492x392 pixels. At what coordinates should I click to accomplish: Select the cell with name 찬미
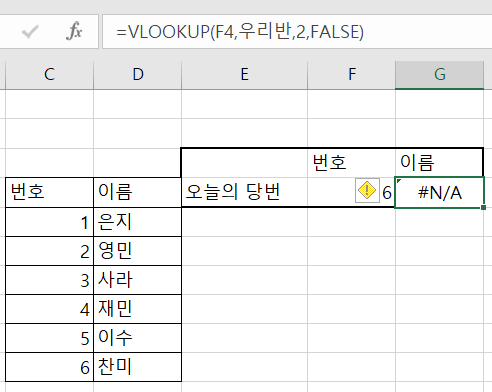tap(137, 367)
